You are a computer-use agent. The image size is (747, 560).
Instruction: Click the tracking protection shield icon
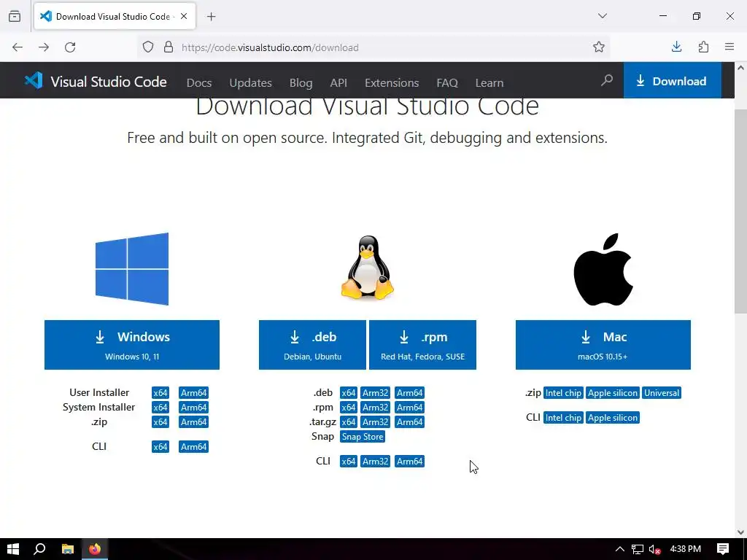148,47
